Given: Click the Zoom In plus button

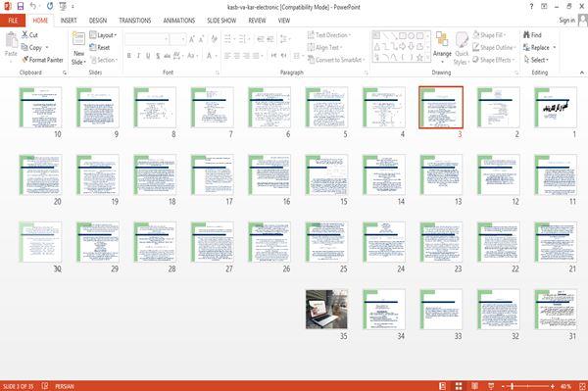Looking at the screenshot, I should (x=553, y=386).
